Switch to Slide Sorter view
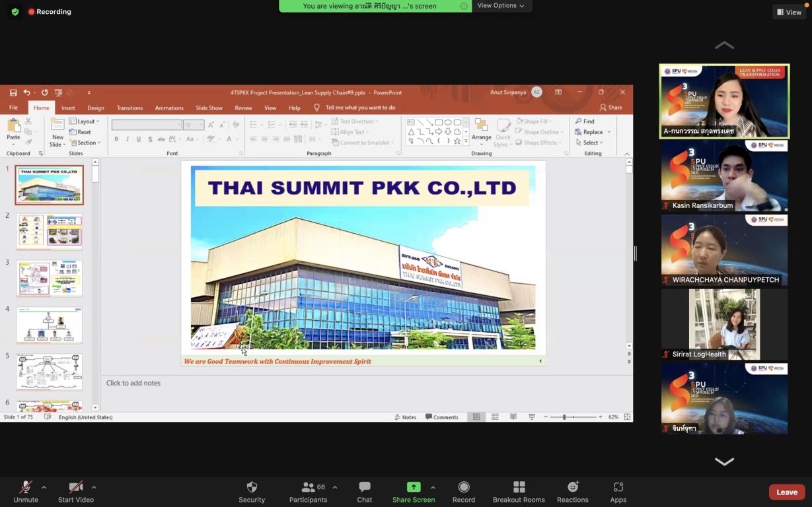 tap(495, 417)
